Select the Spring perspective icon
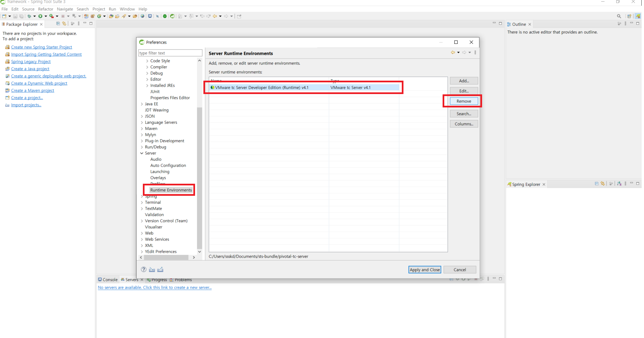 pyautogui.click(x=638, y=16)
